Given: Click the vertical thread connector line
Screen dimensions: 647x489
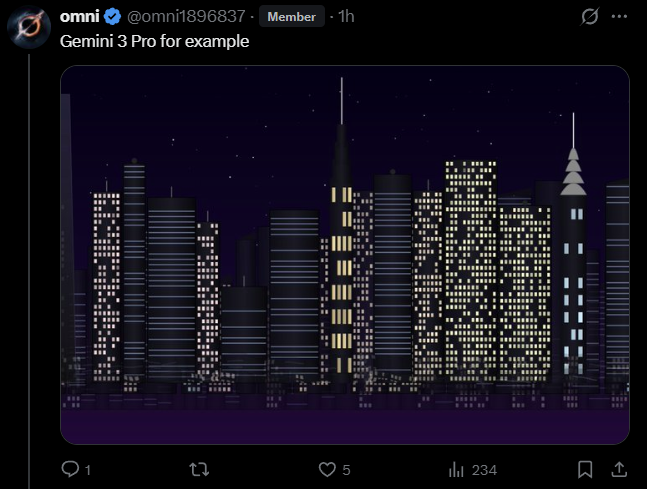Looking at the screenshot, I should [x=29, y=271].
